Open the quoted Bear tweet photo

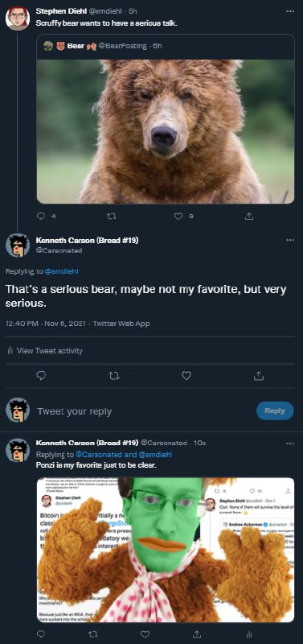pyautogui.click(x=166, y=131)
